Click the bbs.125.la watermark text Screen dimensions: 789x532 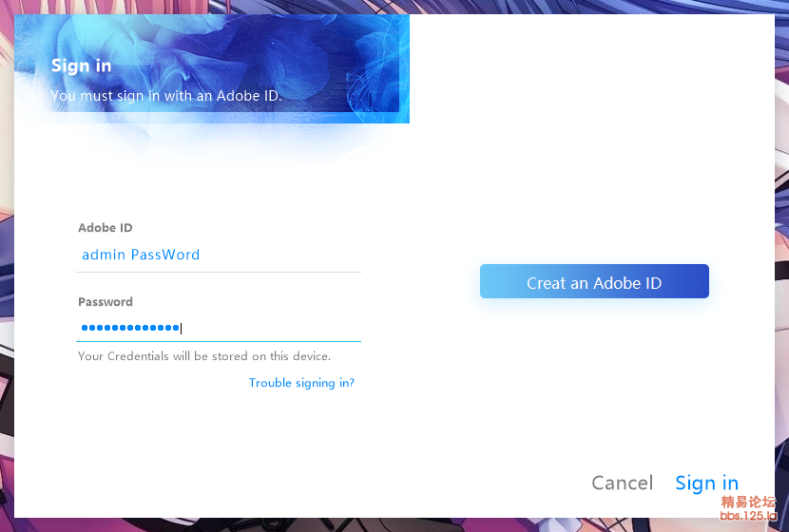tap(748, 516)
